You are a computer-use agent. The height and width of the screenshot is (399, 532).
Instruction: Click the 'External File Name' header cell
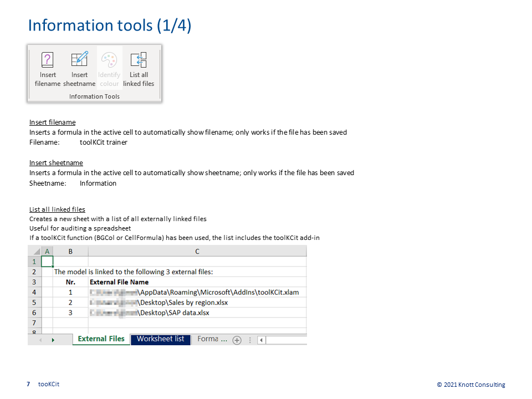pos(197,282)
